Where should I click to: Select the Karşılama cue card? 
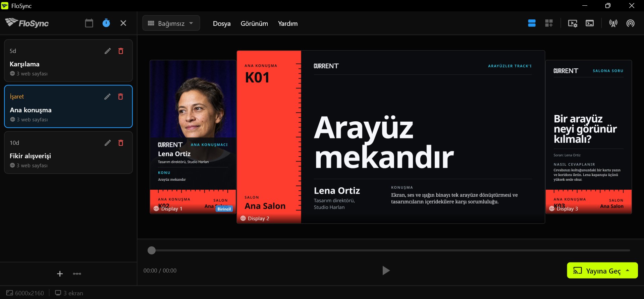[68, 61]
